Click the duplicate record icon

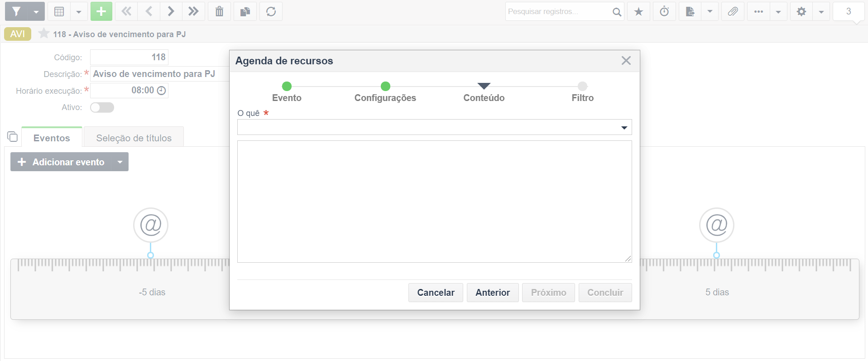click(x=245, y=11)
